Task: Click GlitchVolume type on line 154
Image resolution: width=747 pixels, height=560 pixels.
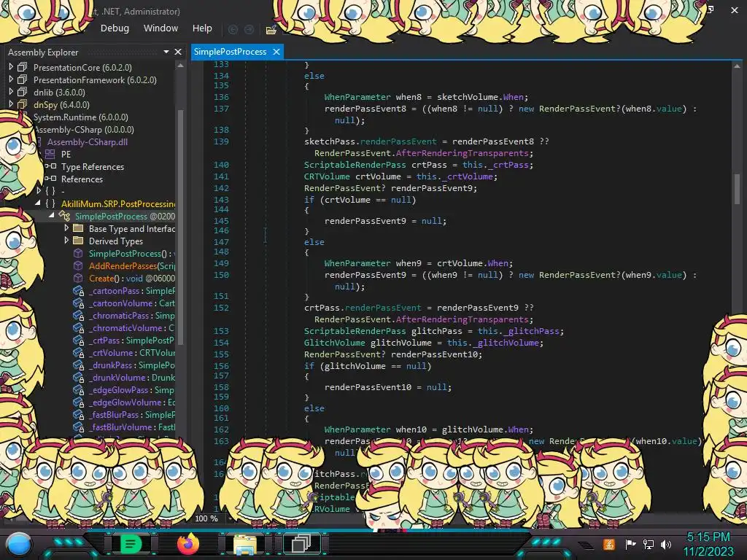Action: pos(334,343)
